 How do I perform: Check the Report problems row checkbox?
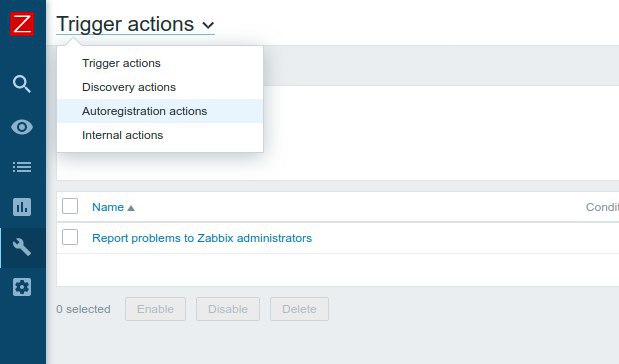(70, 237)
